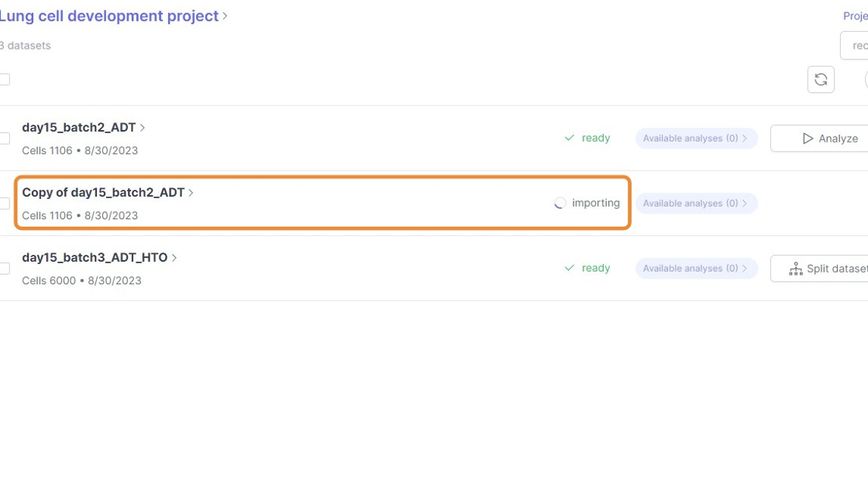Click the truncated Proje link at top right

pyautogui.click(x=855, y=16)
